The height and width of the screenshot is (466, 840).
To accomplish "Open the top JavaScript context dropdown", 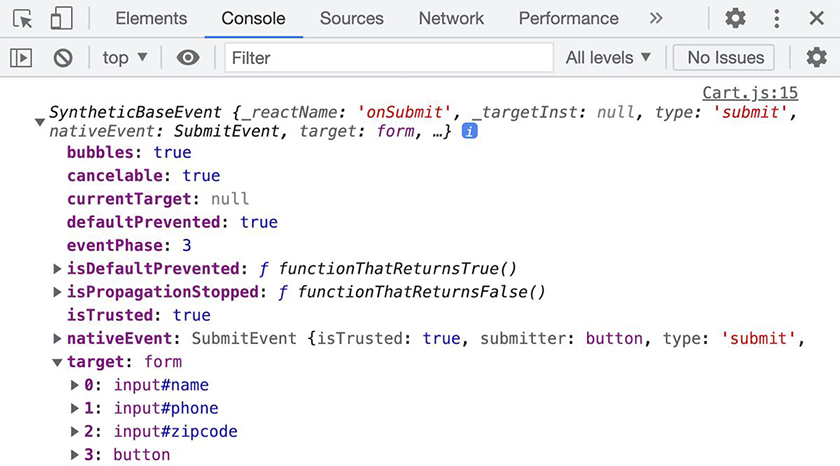I will 125,58.
